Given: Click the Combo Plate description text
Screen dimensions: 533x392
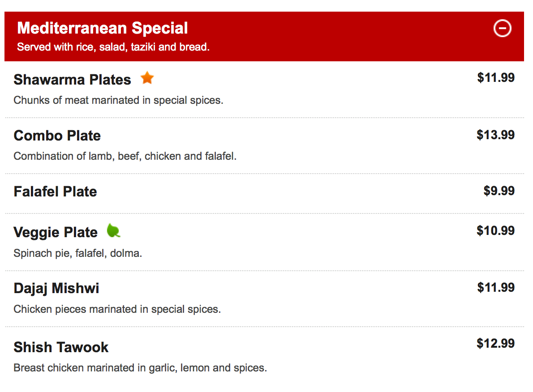Looking at the screenshot, I should pyautogui.click(x=125, y=156).
